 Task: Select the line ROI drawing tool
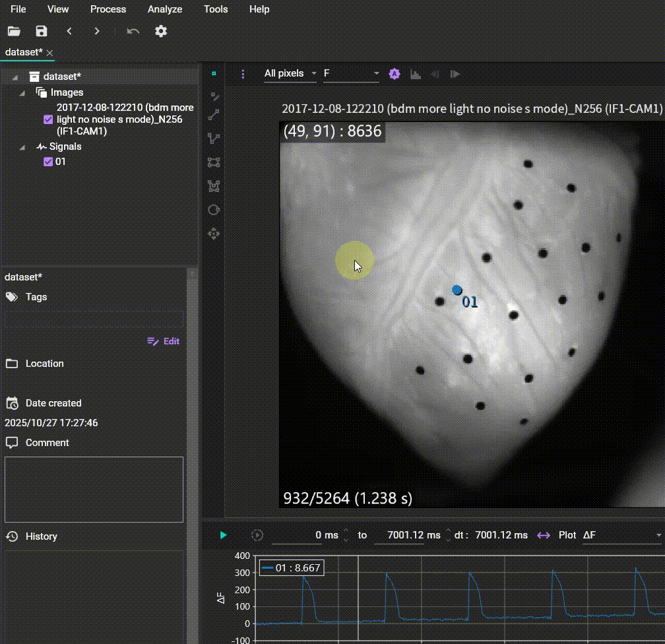point(214,115)
